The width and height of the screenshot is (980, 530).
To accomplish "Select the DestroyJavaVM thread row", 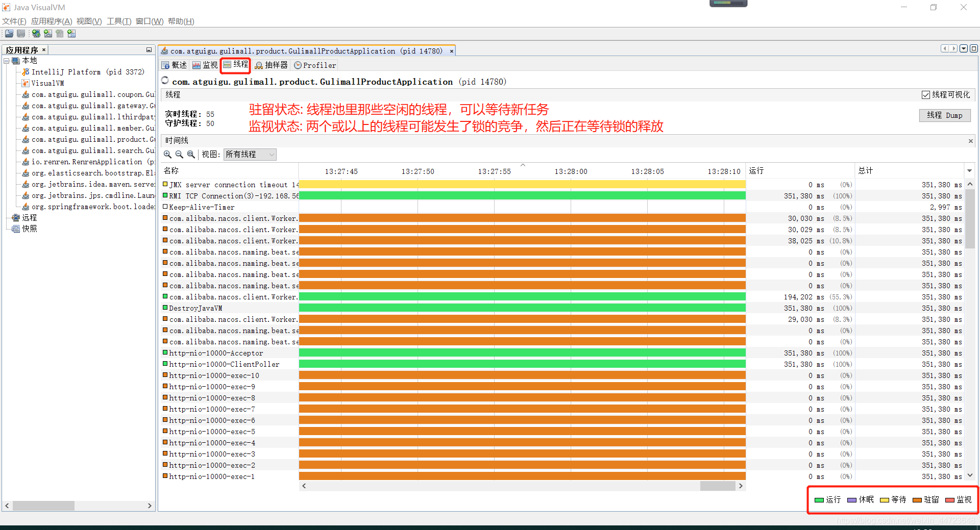I will pyautogui.click(x=561, y=308).
